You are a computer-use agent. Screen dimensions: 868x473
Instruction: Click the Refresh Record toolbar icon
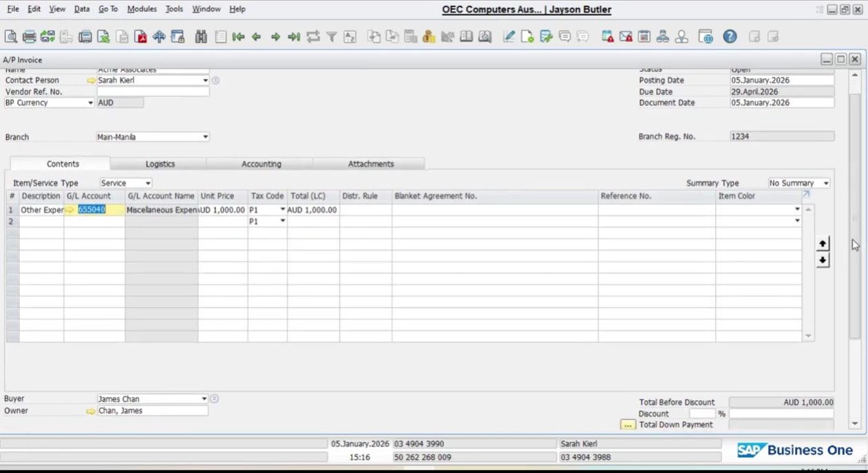[x=313, y=36]
